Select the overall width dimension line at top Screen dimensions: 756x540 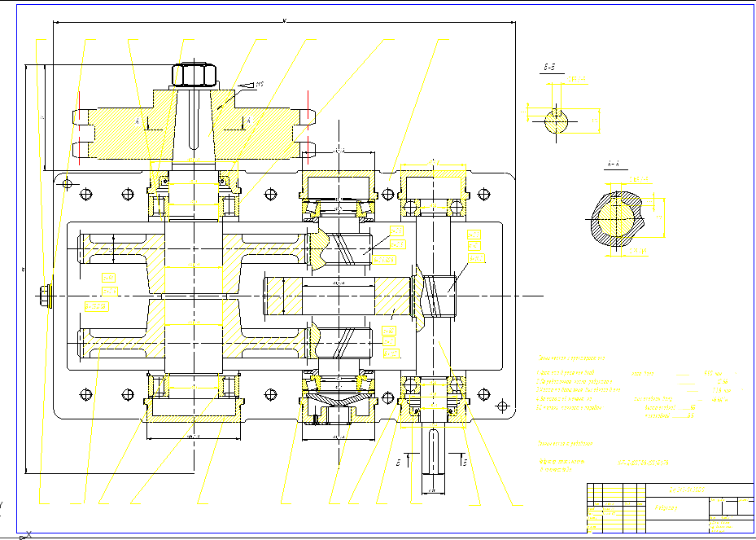[284, 22]
